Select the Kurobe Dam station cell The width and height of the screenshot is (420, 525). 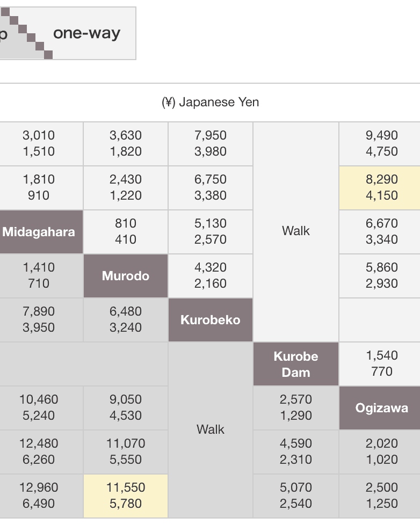(x=296, y=364)
